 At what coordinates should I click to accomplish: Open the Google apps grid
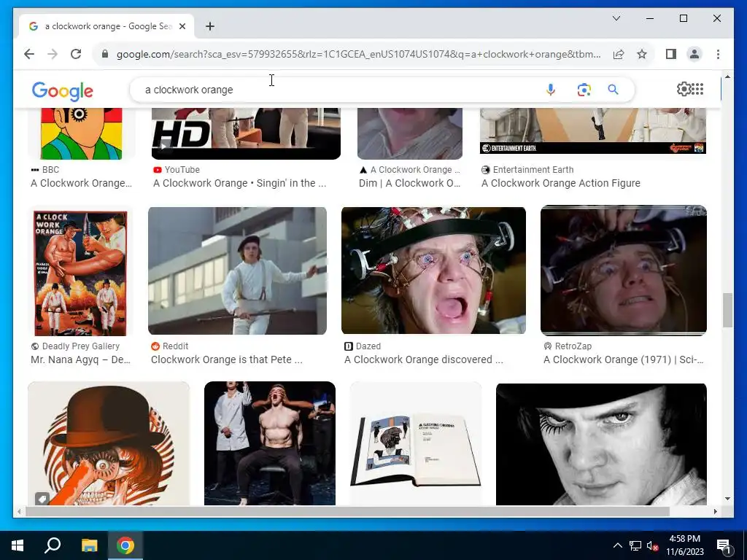pyautogui.click(x=697, y=89)
